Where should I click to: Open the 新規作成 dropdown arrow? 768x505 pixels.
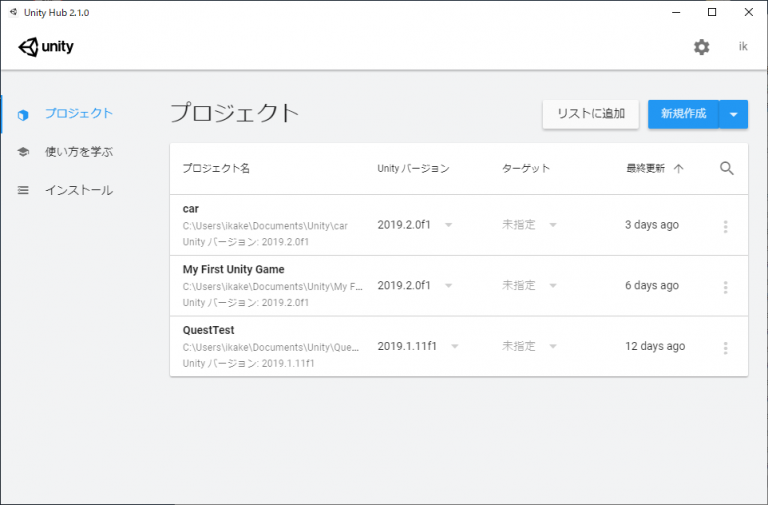pyautogui.click(x=733, y=114)
